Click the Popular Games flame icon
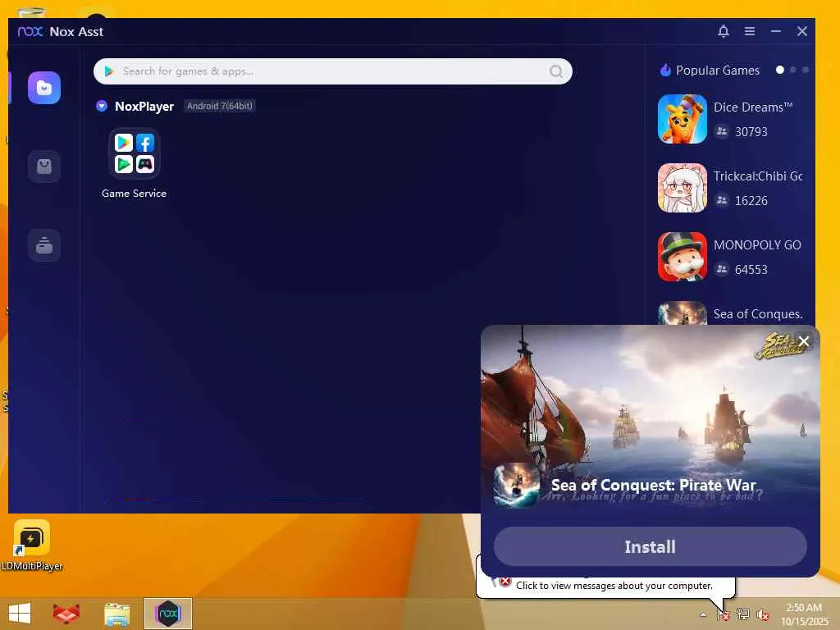 pos(665,71)
